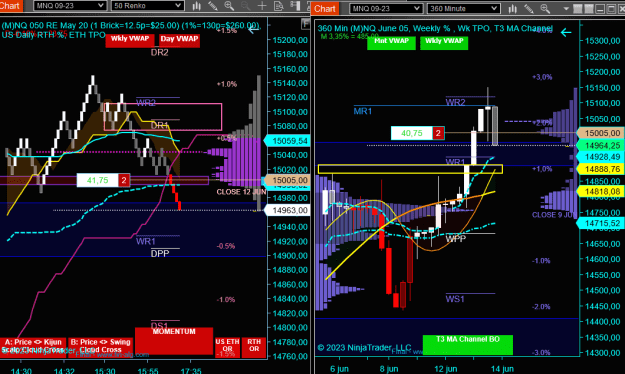Screen dimensions: 625x374
Task: Click green T3 MA Channel BO button
Action: 468,344
